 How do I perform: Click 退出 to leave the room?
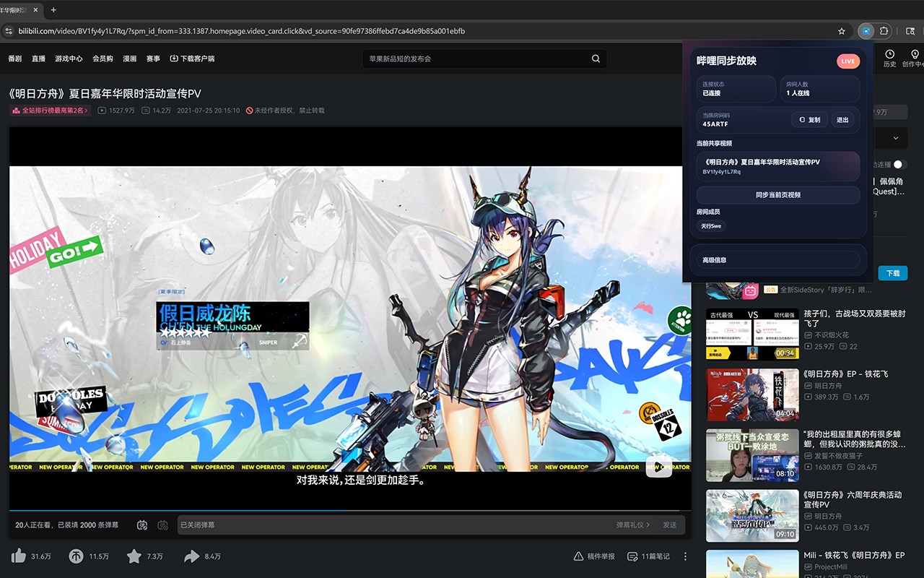(842, 120)
